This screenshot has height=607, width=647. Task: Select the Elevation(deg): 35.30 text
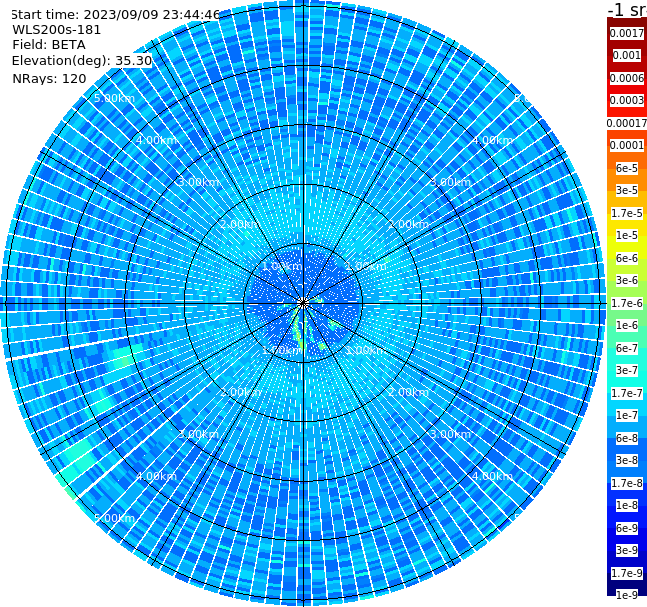[82, 61]
